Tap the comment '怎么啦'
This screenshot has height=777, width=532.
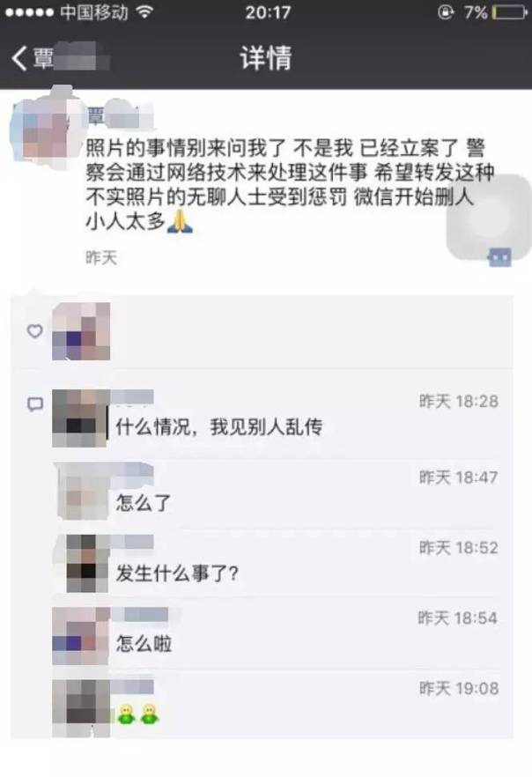click(x=144, y=644)
